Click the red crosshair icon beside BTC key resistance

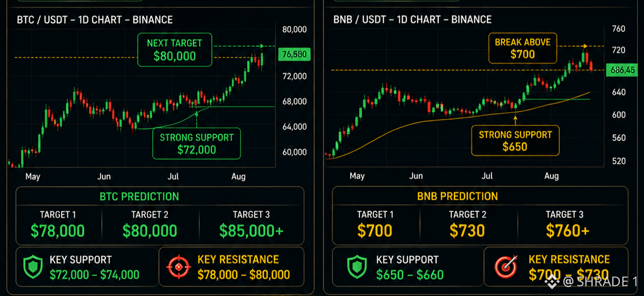tap(179, 267)
